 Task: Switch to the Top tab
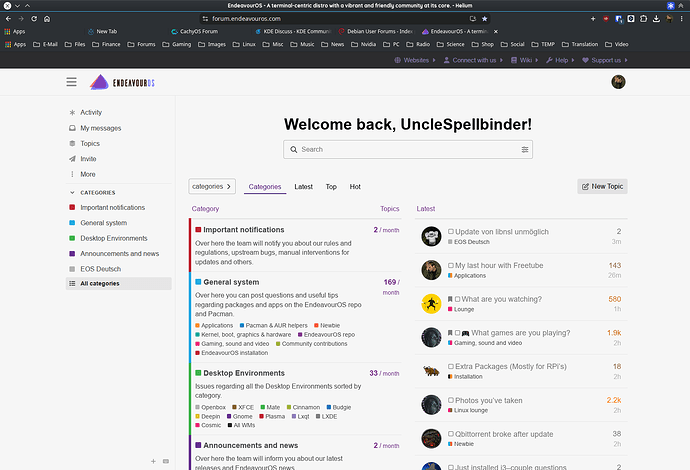click(331, 187)
